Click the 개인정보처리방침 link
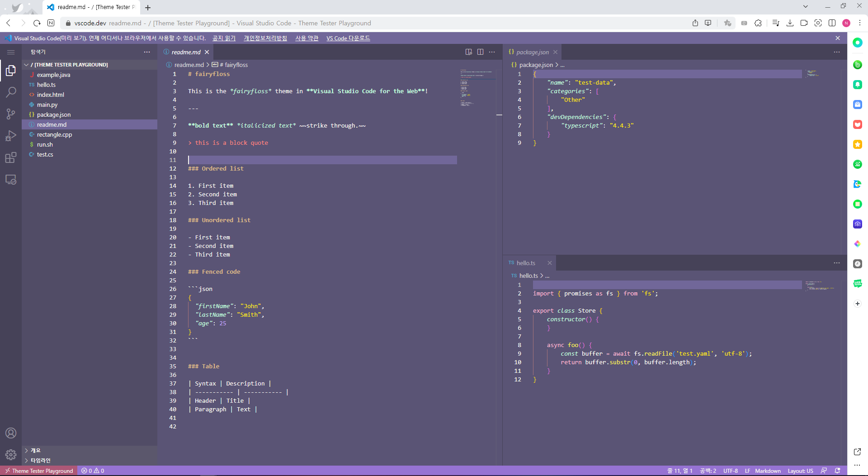This screenshot has width=868, height=476. [x=265, y=38]
